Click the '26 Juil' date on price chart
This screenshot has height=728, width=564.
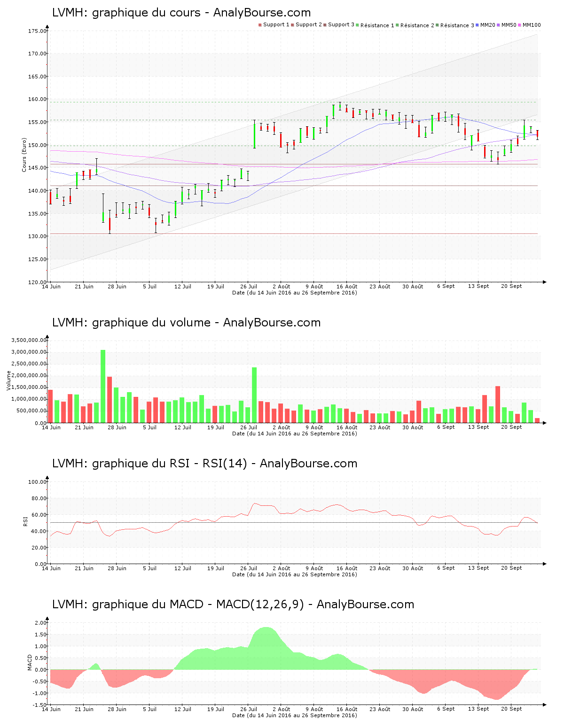click(249, 287)
